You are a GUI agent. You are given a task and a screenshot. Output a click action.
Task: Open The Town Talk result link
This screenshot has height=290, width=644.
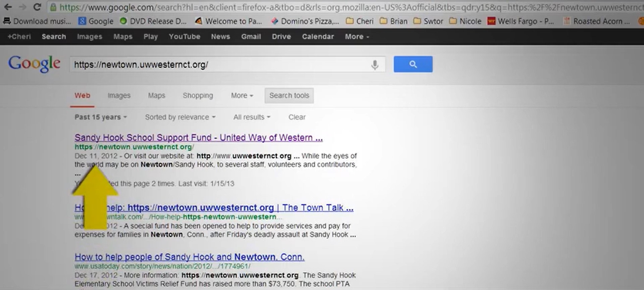pos(214,208)
